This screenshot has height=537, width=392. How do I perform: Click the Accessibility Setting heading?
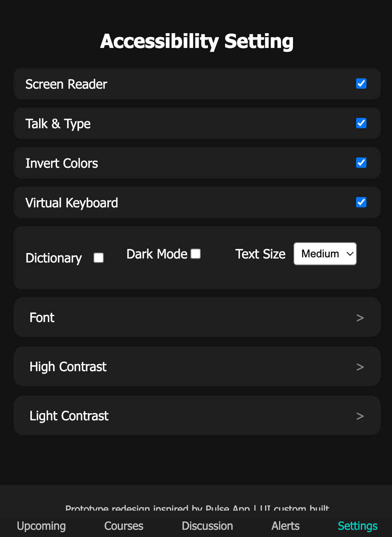tap(196, 40)
